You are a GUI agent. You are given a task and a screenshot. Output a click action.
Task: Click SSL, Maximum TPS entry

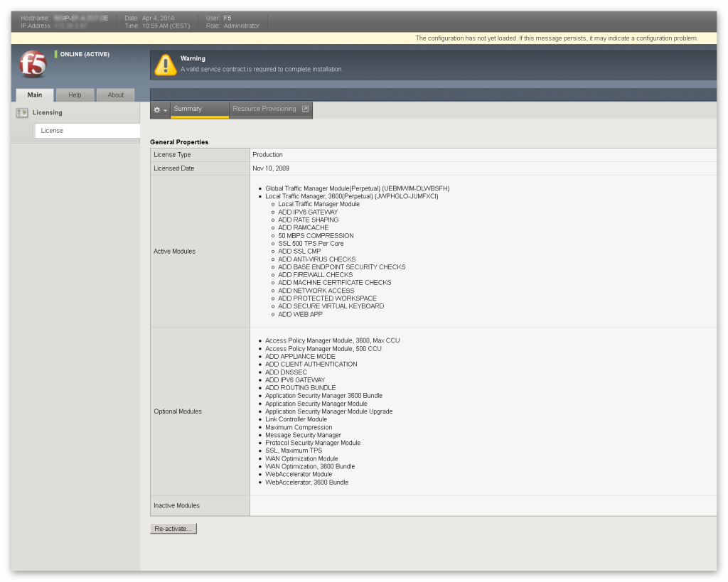[x=294, y=451]
